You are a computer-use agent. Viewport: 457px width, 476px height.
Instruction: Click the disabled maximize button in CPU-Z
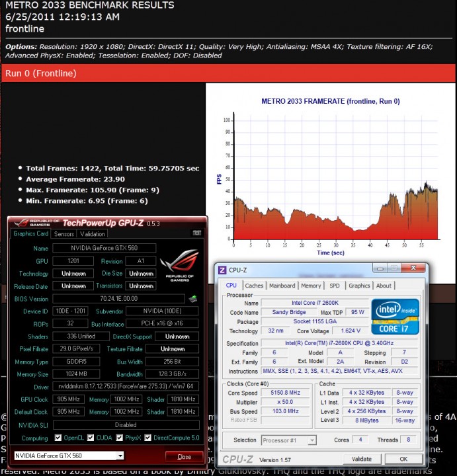pyautogui.click(x=394, y=268)
